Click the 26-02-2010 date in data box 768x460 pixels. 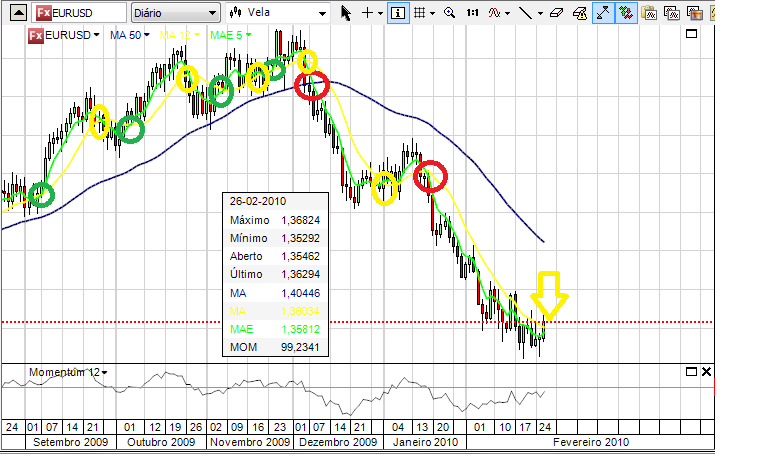(x=258, y=201)
